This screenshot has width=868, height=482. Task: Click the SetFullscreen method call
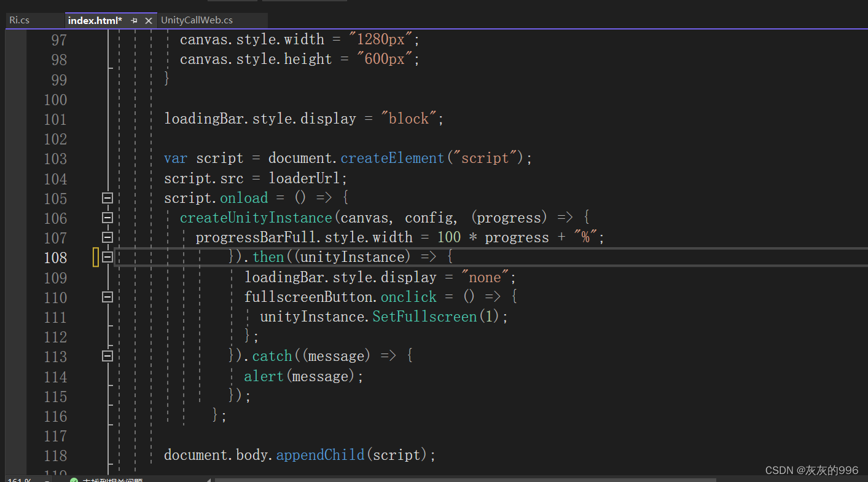tap(424, 317)
